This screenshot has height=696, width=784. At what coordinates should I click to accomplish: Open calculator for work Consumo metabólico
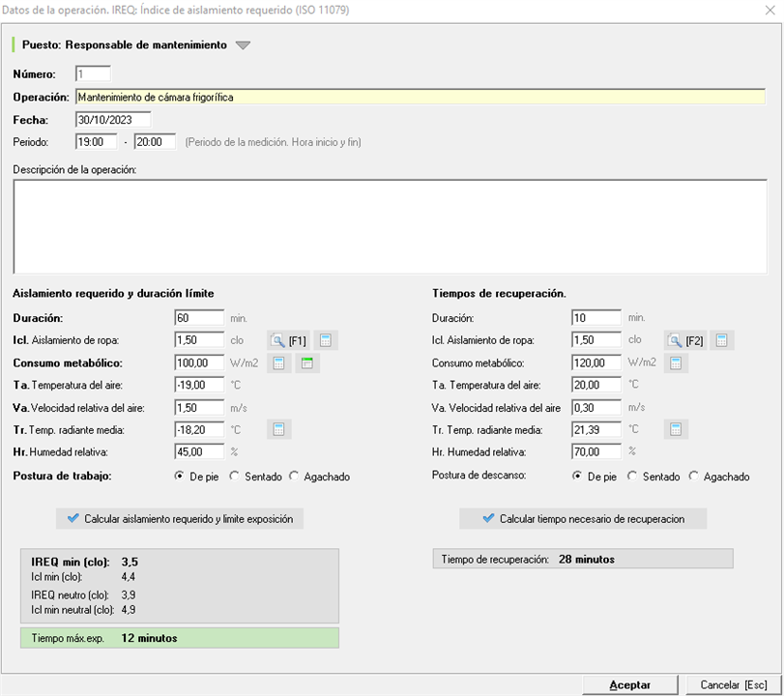click(x=278, y=363)
